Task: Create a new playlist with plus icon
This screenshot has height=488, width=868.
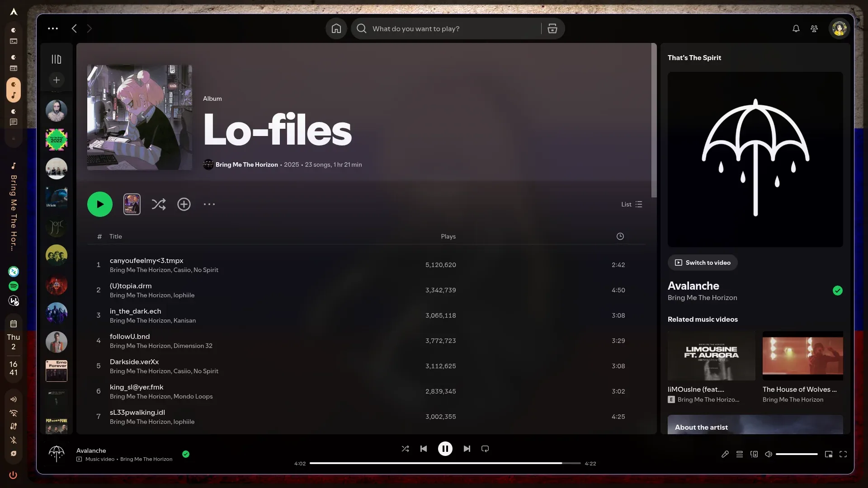Action: point(56,80)
